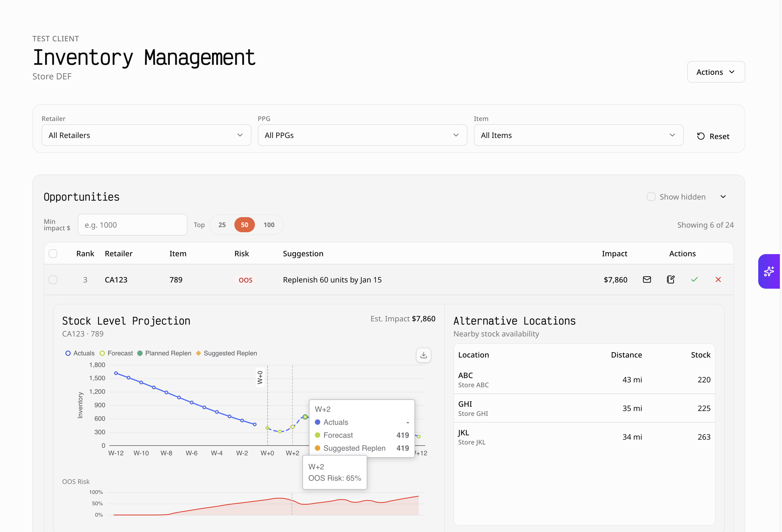This screenshot has height=532, width=782.
Task: Toggle Suggested Replen legend swatch
Action: [x=198, y=353]
